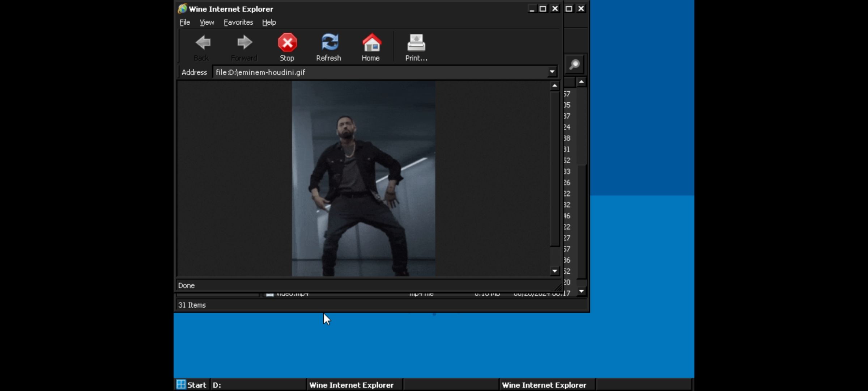Open the Print dialog icon
This screenshot has height=391, width=868.
[416, 43]
